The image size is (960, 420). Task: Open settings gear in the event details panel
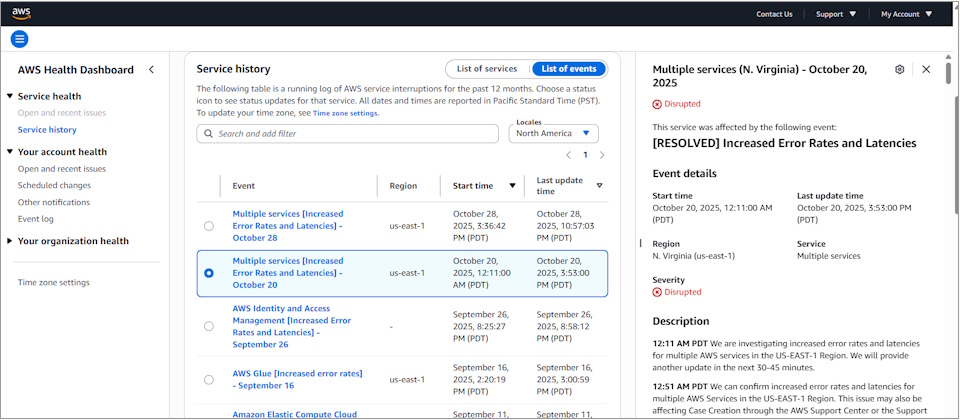pos(900,70)
